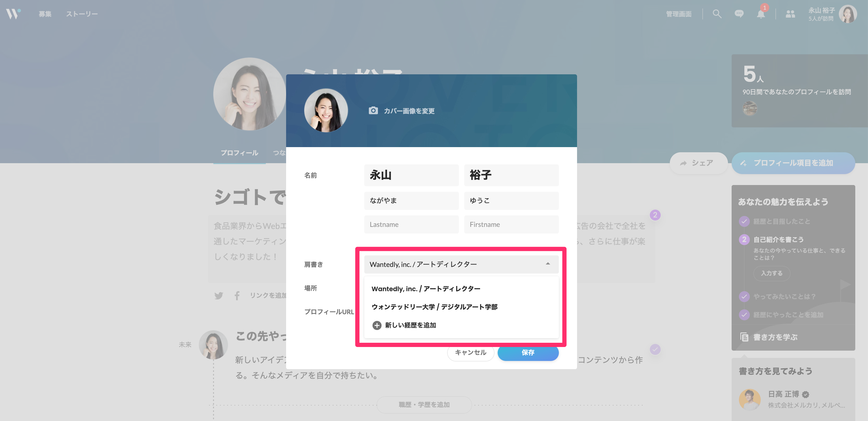This screenshot has height=421, width=868.
Task: Open the connections people icon
Action: click(x=790, y=14)
